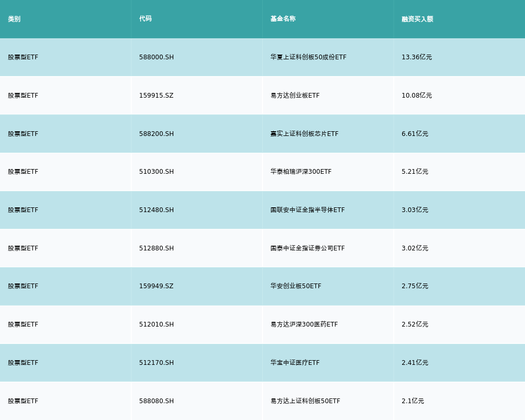Select fund name 华夏上证科创板50成份ETF
525x420 pixels.
pyautogui.click(x=308, y=57)
